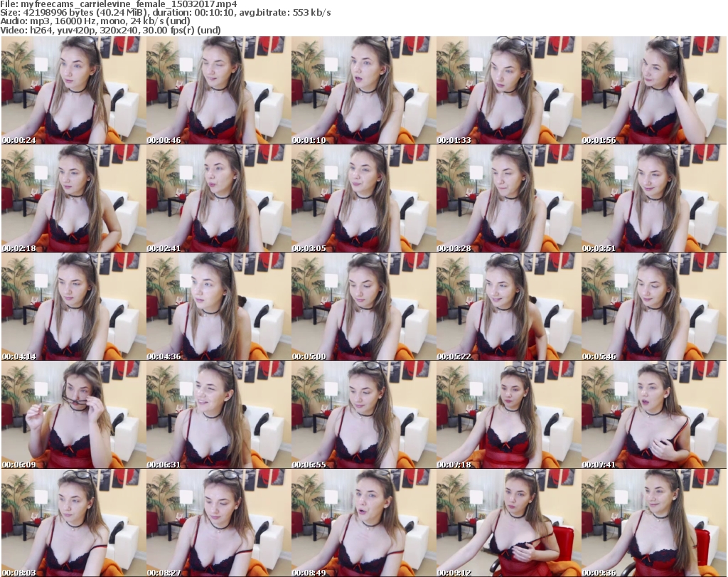The image size is (728, 577).
Task: Select the thumbnail timestamped 00:04:36
Action: [219, 306]
